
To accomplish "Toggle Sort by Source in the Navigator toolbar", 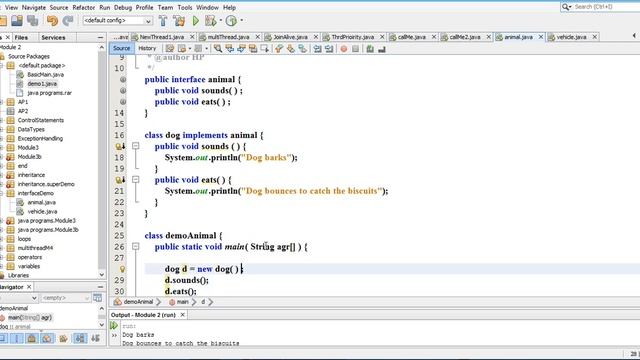I will tap(96, 338).
